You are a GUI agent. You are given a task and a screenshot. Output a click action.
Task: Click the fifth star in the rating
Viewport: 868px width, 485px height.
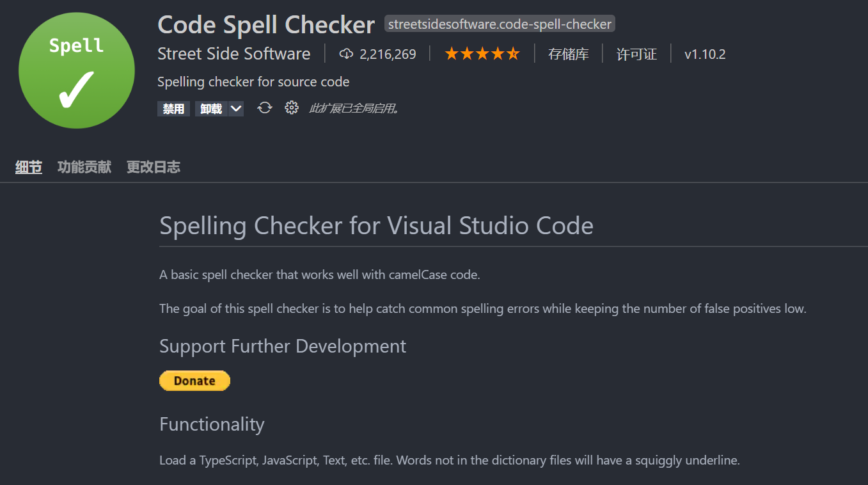512,54
